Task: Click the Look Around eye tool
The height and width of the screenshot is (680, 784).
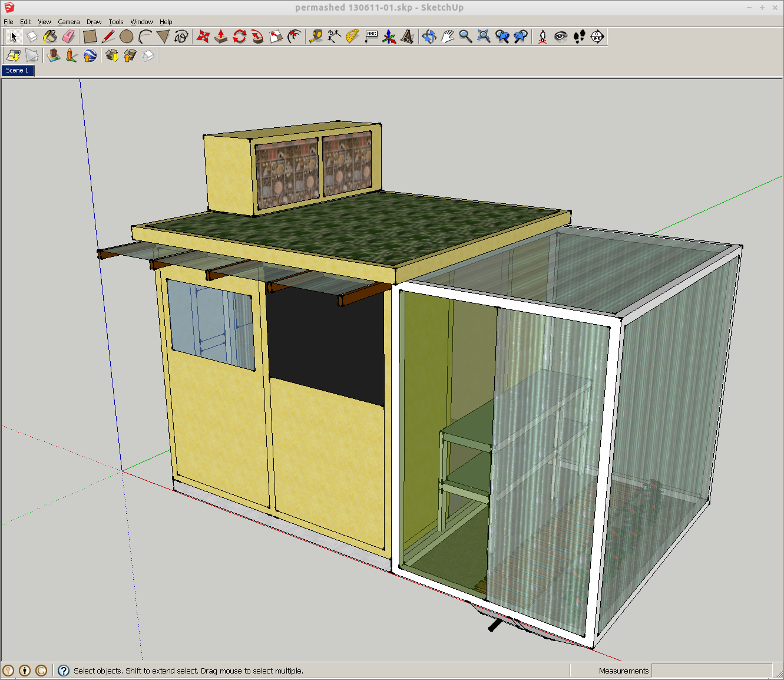Action: coord(561,37)
